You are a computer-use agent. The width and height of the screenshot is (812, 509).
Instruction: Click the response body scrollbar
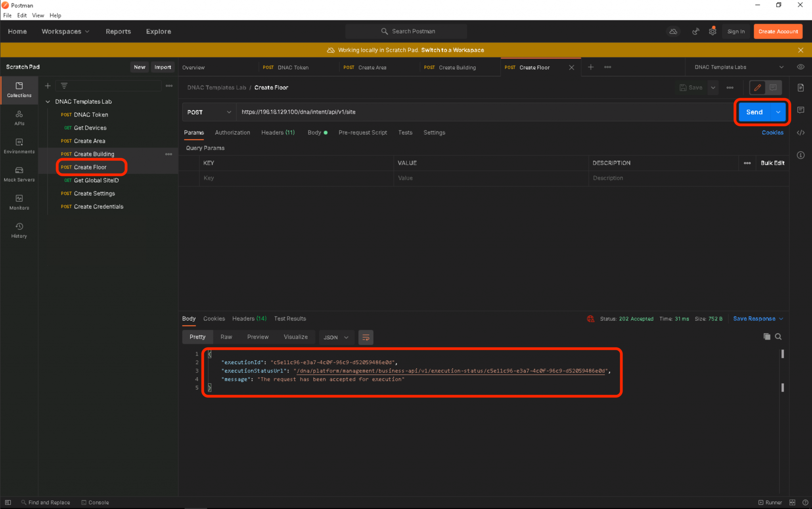(x=782, y=354)
